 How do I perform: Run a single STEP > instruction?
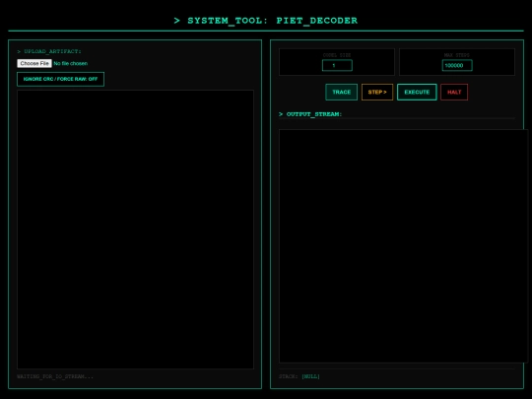coord(377,92)
